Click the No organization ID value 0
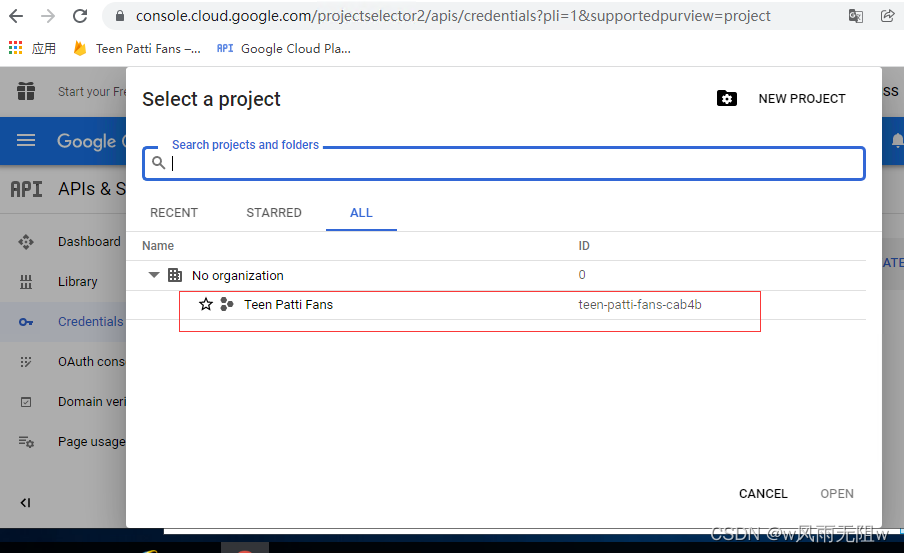 click(582, 275)
